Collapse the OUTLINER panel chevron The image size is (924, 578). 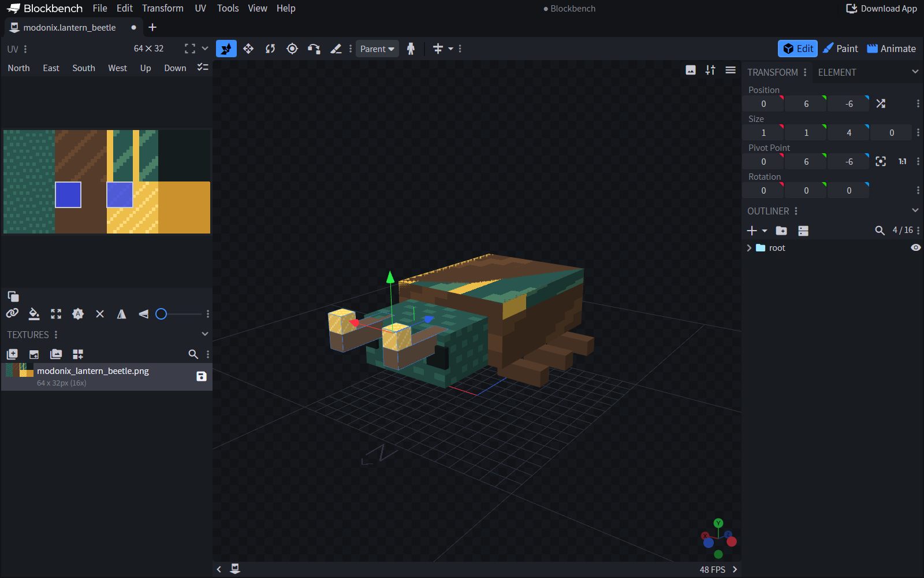(915, 210)
